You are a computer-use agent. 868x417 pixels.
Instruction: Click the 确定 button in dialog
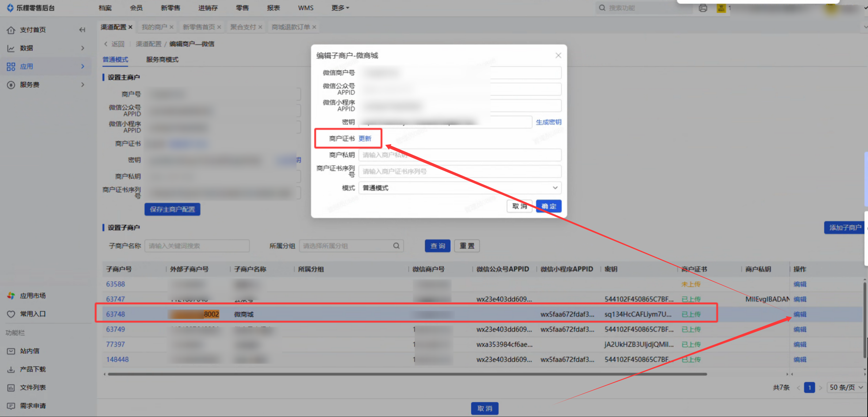pos(548,206)
